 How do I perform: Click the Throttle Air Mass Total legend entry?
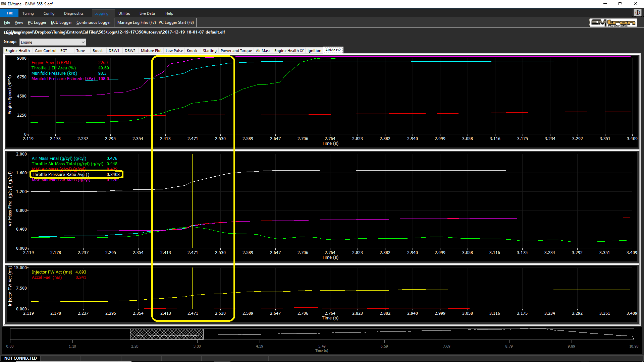click(67, 164)
